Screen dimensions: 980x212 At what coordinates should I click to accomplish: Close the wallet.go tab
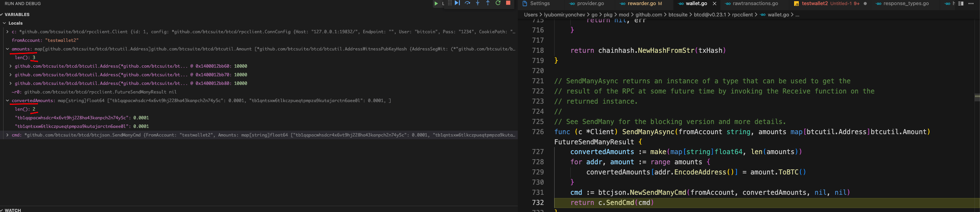click(x=714, y=4)
